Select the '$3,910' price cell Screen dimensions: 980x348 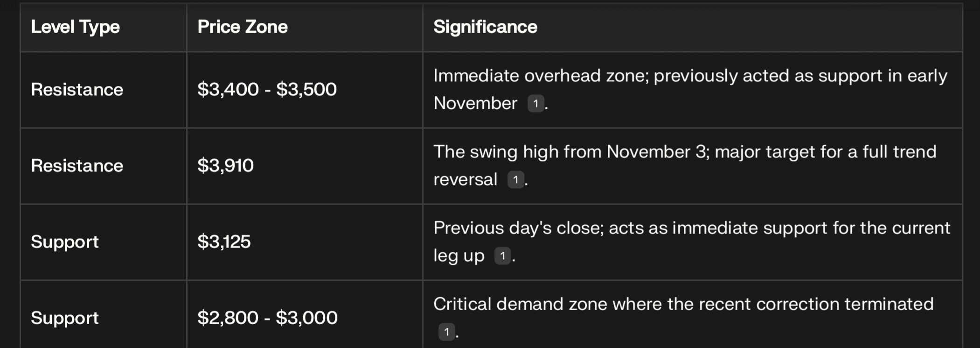coord(225,165)
